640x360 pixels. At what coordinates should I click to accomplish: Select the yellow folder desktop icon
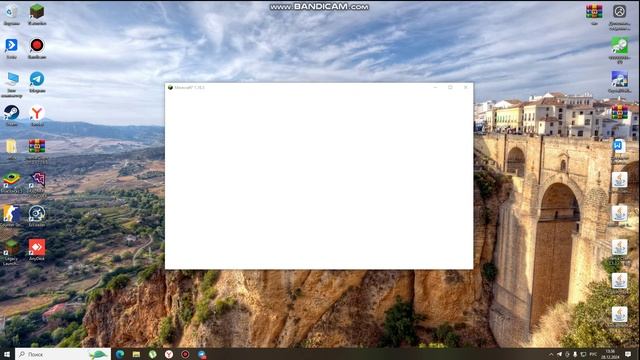(11, 146)
